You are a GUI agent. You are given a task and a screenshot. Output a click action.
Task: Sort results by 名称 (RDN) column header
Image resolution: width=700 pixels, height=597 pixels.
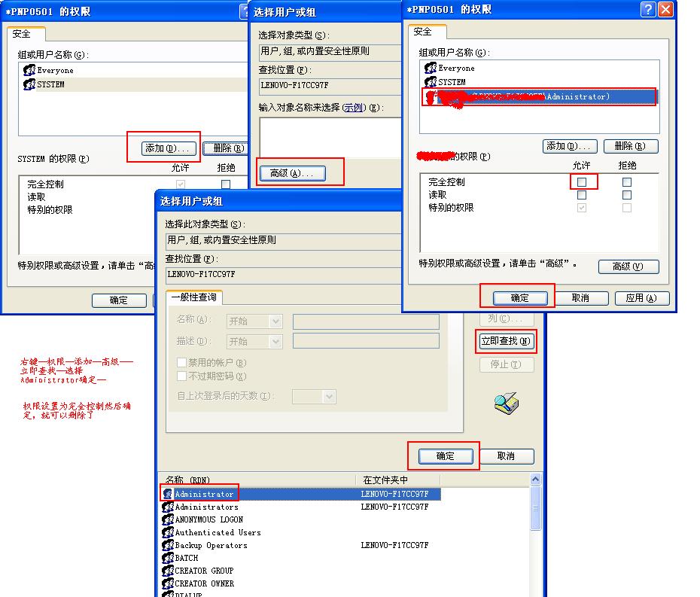[x=259, y=480]
